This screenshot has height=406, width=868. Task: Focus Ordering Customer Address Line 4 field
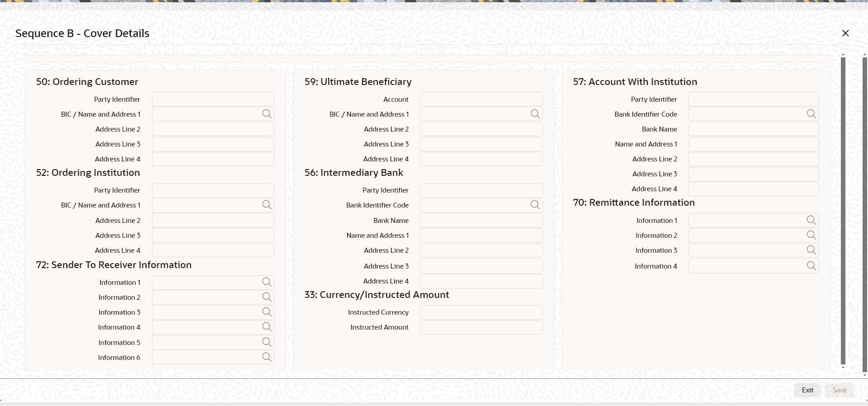[213, 159]
